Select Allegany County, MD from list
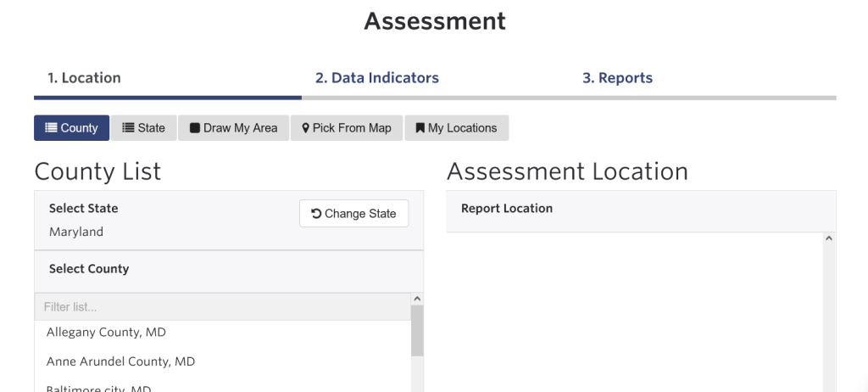The width and height of the screenshot is (868, 392). click(x=223, y=332)
